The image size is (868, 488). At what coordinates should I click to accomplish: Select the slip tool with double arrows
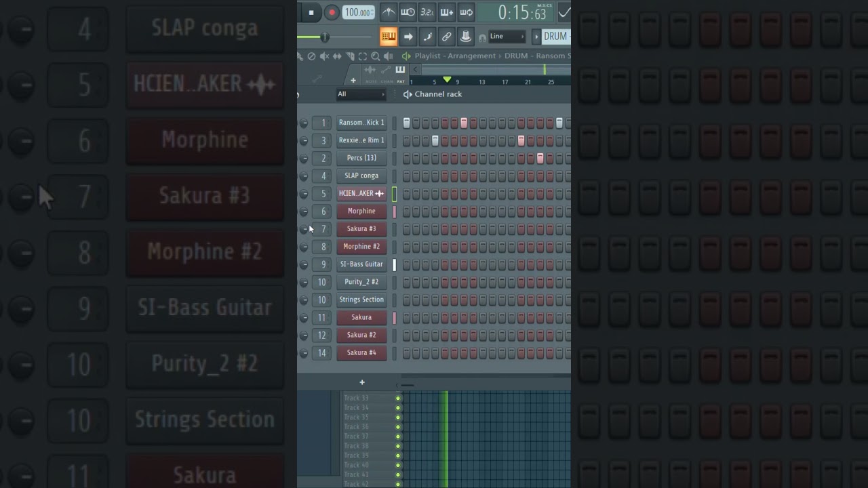[x=337, y=56]
